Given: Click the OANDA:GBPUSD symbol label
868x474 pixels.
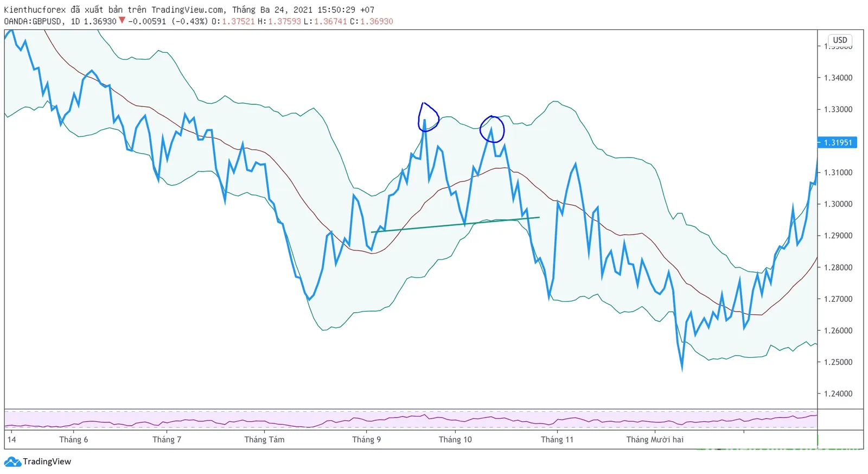Looking at the screenshot, I should 33,21.
